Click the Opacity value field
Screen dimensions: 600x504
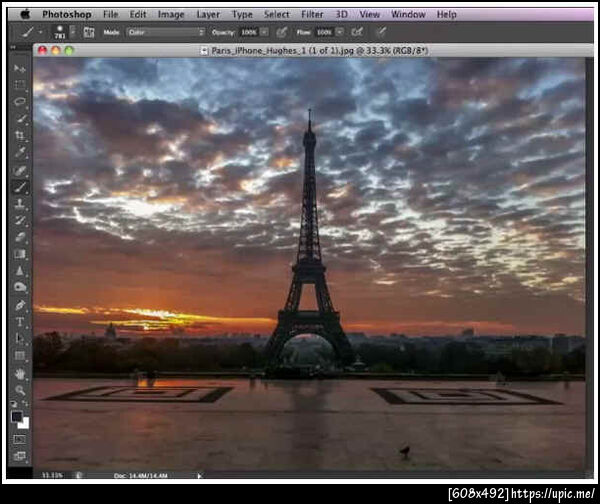pyautogui.click(x=249, y=32)
